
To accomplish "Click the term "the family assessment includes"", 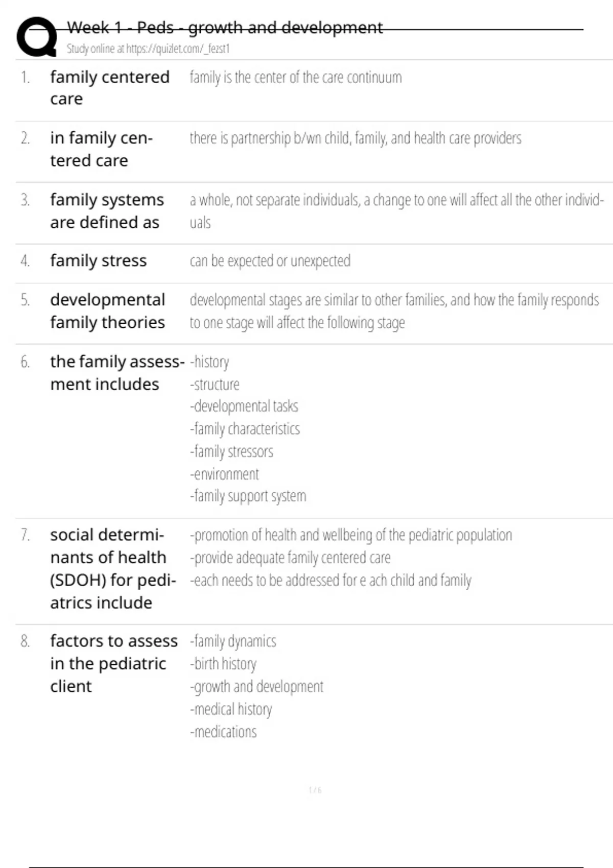I will coord(116,373).
